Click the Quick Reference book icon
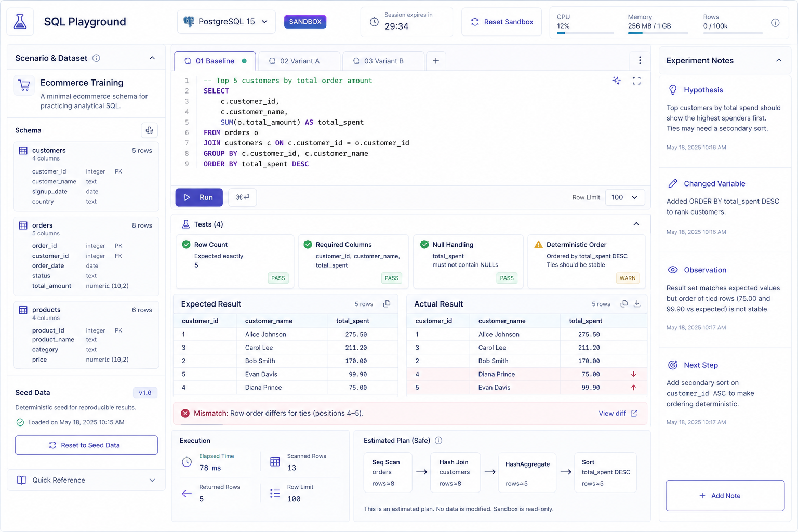The width and height of the screenshot is (798, 532). [21, 480]
